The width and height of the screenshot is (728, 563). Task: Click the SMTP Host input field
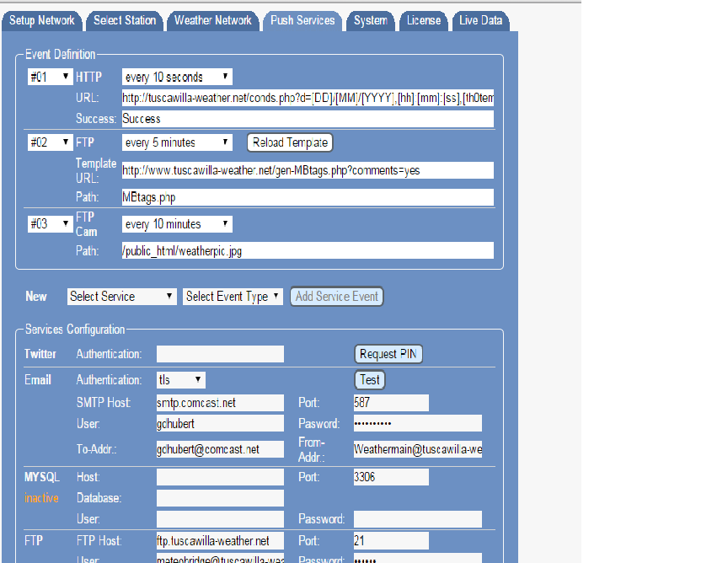[220, 403]
